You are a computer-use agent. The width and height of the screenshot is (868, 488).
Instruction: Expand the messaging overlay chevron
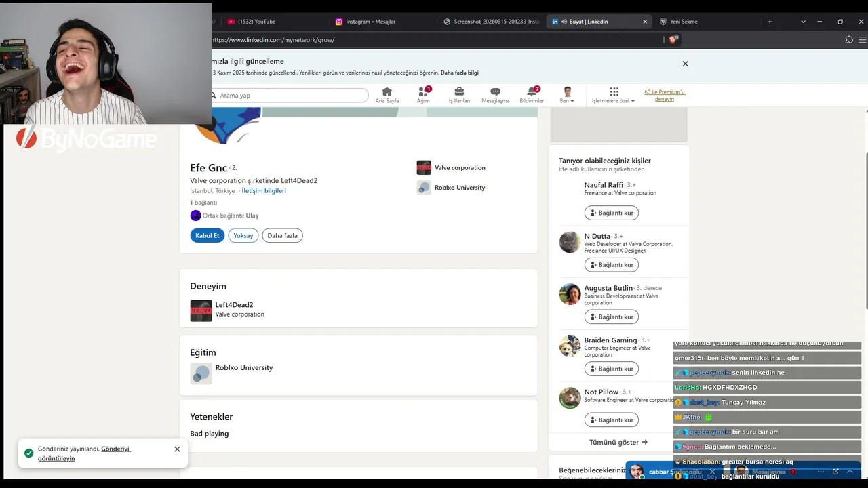click(x=850, y=472)
